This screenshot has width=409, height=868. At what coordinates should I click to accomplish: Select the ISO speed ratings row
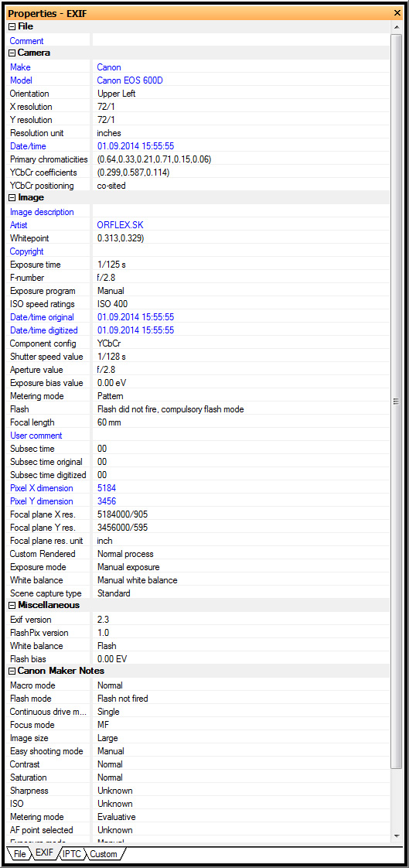[x=198, y=304]
